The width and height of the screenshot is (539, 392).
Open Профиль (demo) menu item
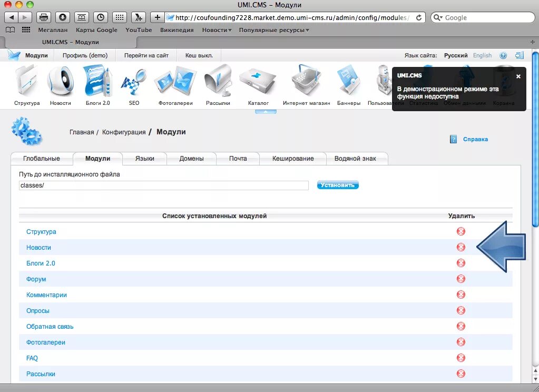[x=85, y=55]
